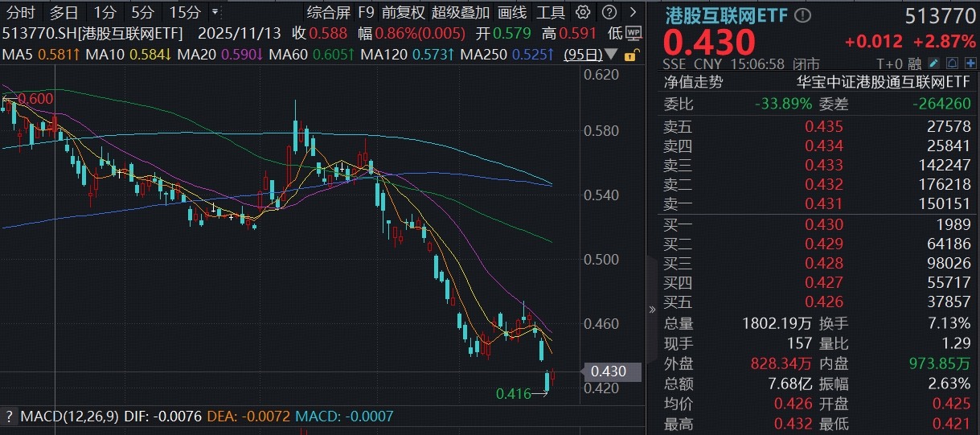Screen dimensions: 980x435
Task: Set a price alert with bell icon
Action: [x=952, y=64]
